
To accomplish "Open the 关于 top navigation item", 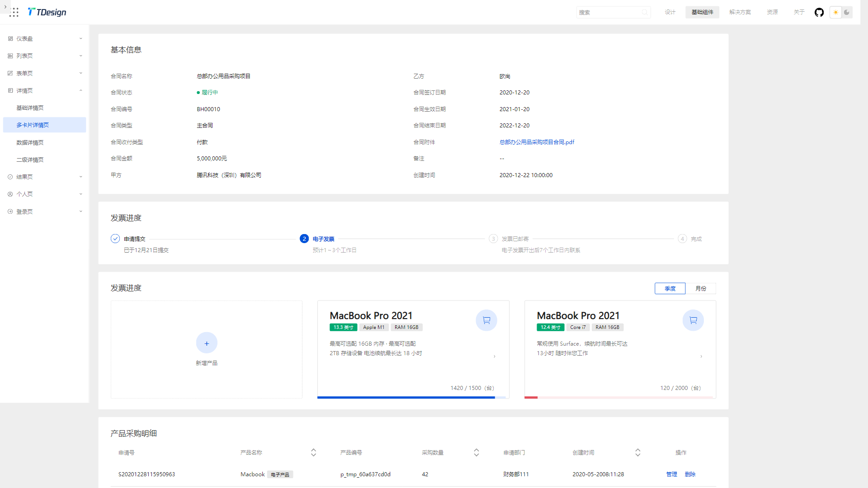I will tap(799, 12).
